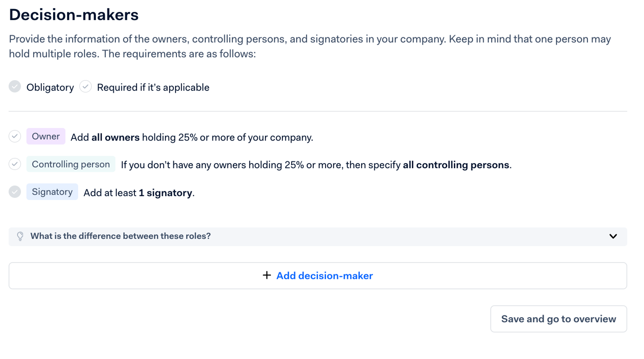Expand roles difference section via chevron arrow

coord(613,236)
